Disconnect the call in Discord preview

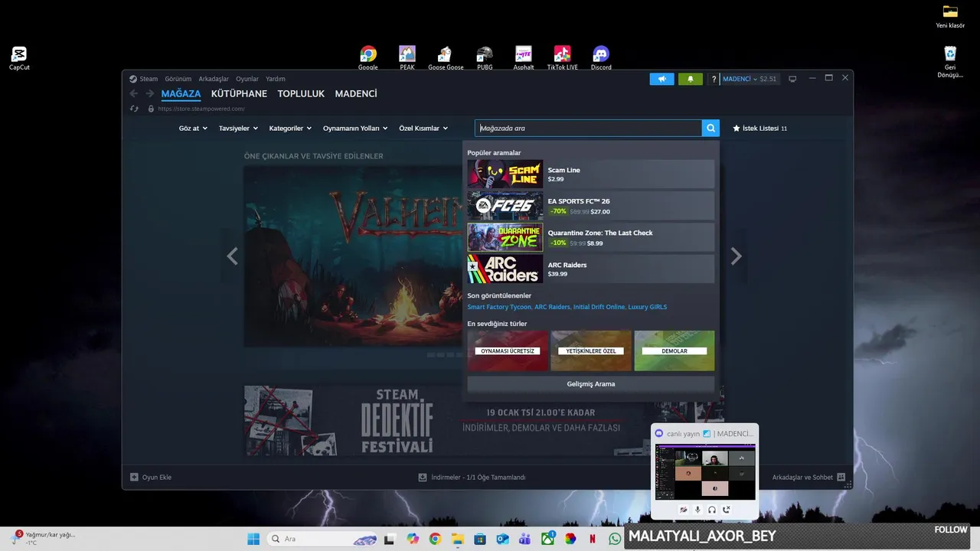(727, 510)
